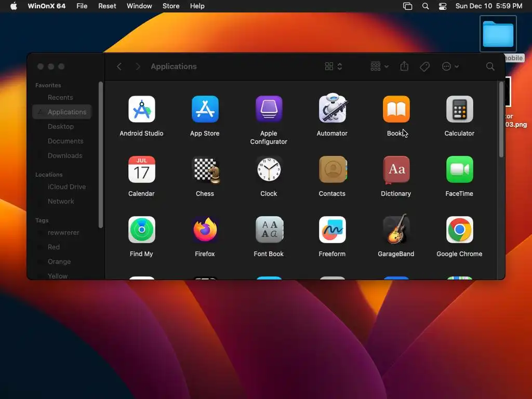The image size is (532, 399).
Task: Open the WinOnX 64 menu
Action: point(47,6)
